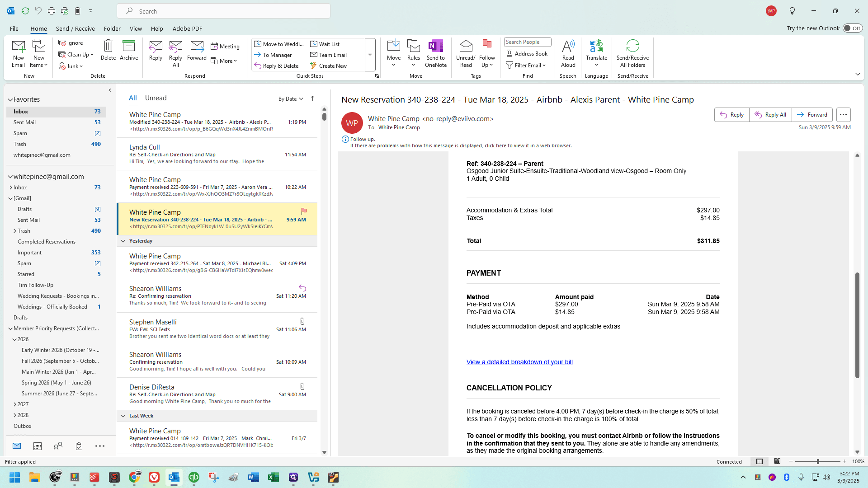The width and height of the screenshot is (868, 488).
Task: Open View a detailed breakdown of your bill
Action: (x=519, y=362)
